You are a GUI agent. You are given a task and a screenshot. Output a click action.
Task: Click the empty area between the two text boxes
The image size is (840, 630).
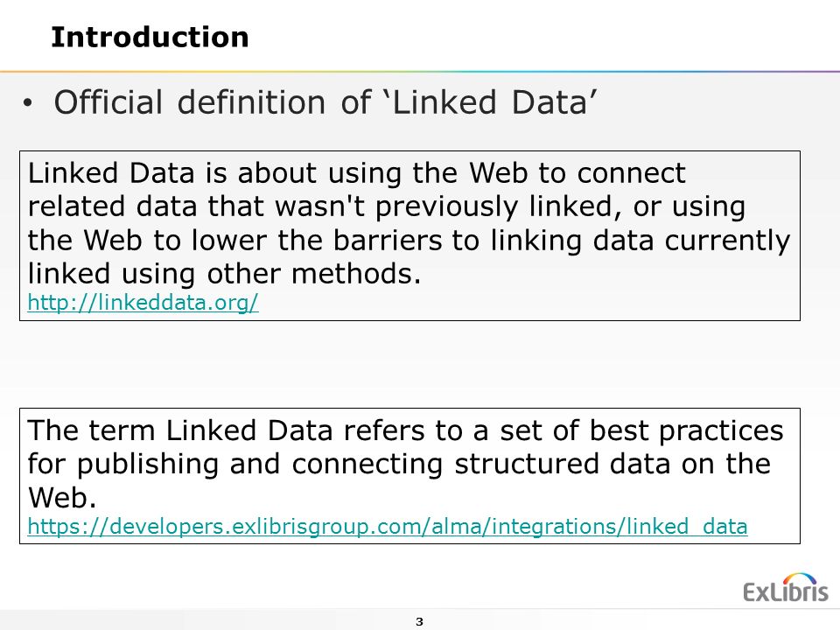[409, 364]
